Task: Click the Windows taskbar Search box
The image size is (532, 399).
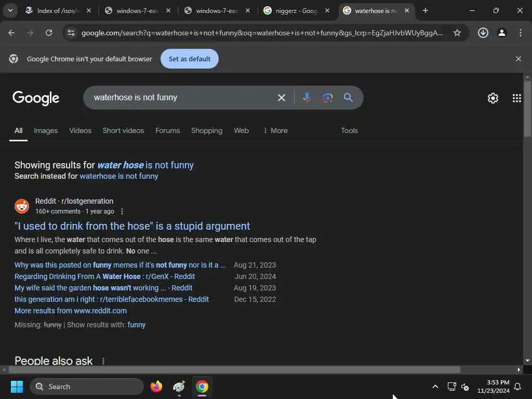Action: (x=87, y=387)
